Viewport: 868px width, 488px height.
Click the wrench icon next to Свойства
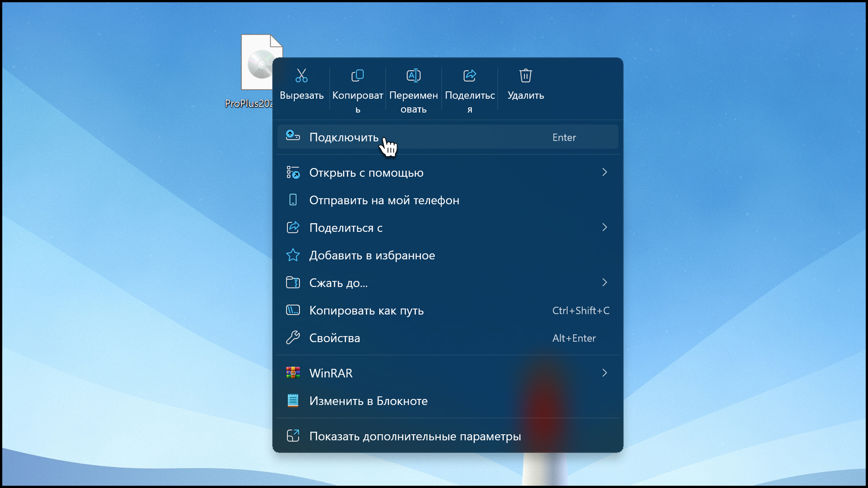pos(293,338)
